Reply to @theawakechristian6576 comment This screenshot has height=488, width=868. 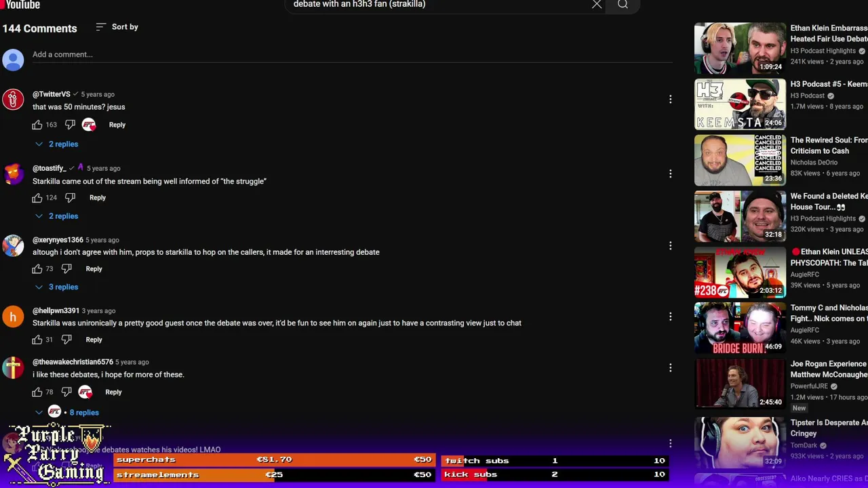click(x=113, y=392)
